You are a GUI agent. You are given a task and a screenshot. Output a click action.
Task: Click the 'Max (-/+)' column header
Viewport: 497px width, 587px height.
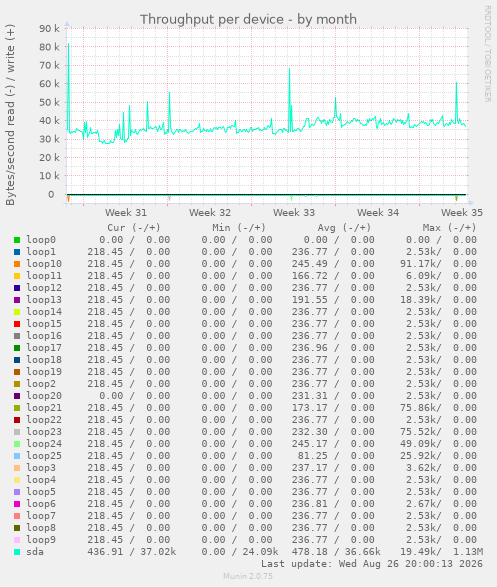(x=449, y=228)
